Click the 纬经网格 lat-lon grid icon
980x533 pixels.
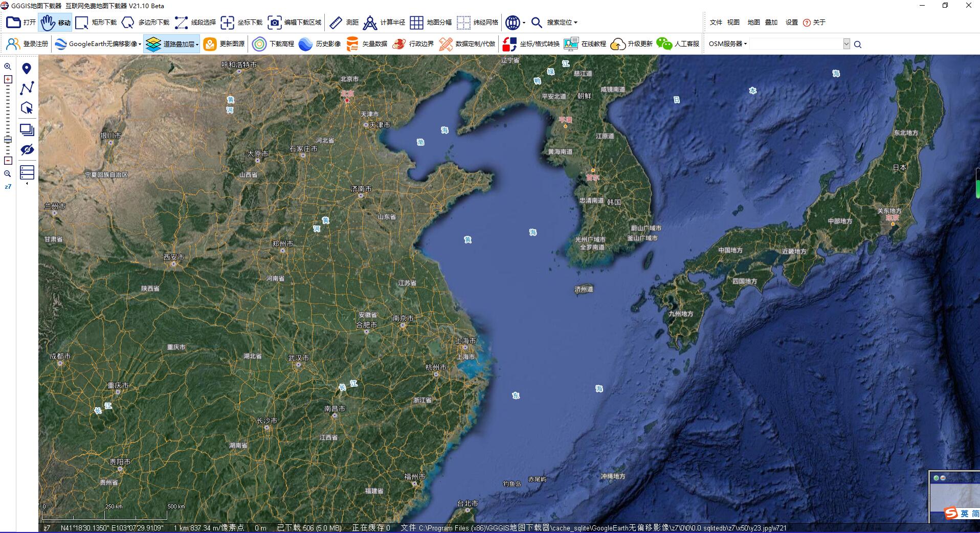[x=464, y=23]
